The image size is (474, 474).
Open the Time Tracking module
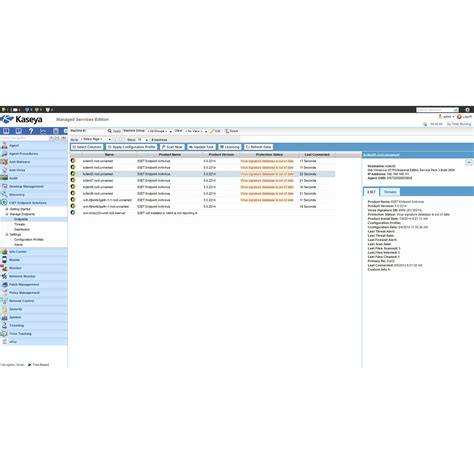(x=34, y=334)
